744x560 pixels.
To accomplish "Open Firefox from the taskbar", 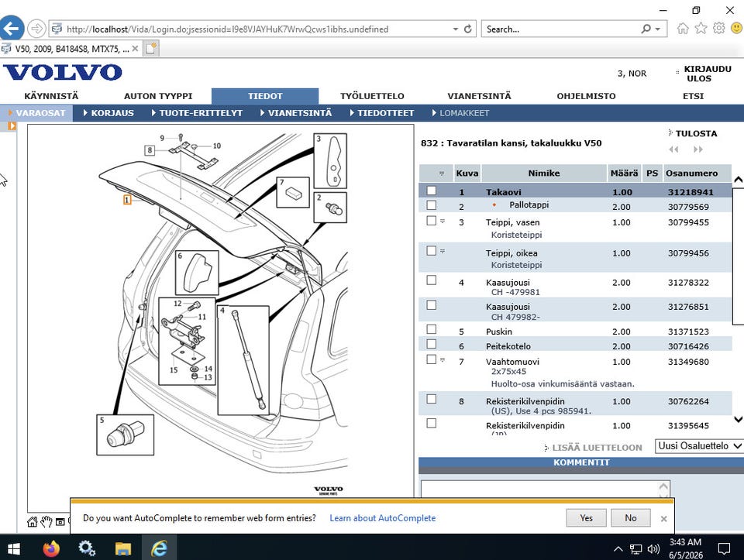I will click(x=51, y=548).
